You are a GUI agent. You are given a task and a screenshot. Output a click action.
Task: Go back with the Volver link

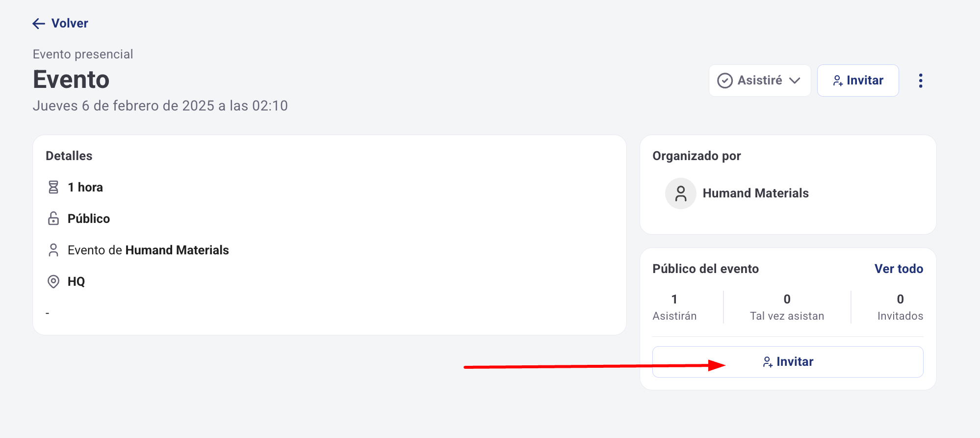click(70, 24)
